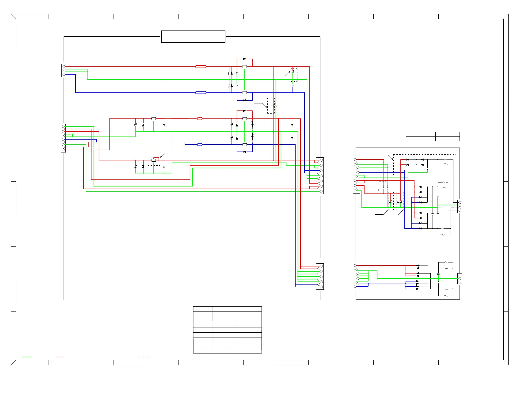Screen dimensions: 532x395
Task: Click the lower four-pin connector on the right board's right edge
Action: pos(460,279)
